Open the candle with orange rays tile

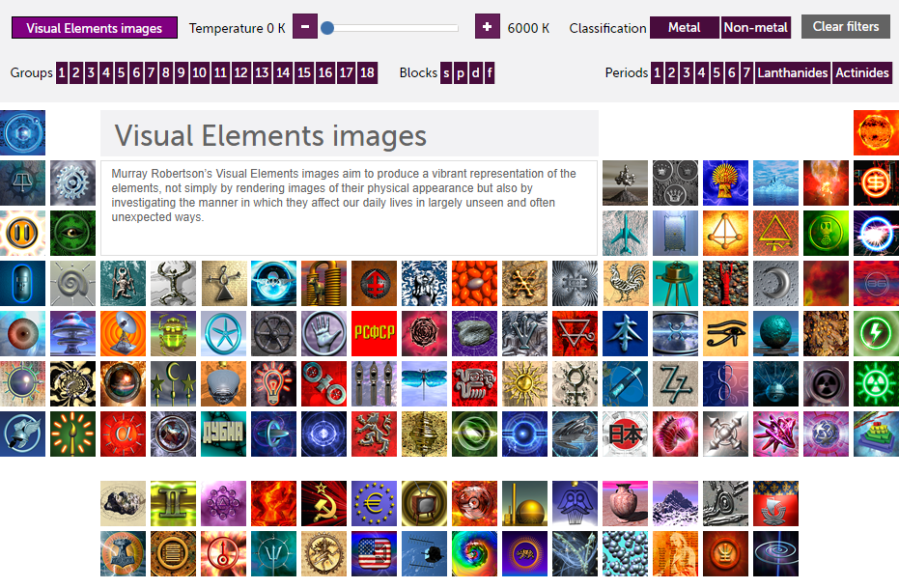click(x=72, y=434)
